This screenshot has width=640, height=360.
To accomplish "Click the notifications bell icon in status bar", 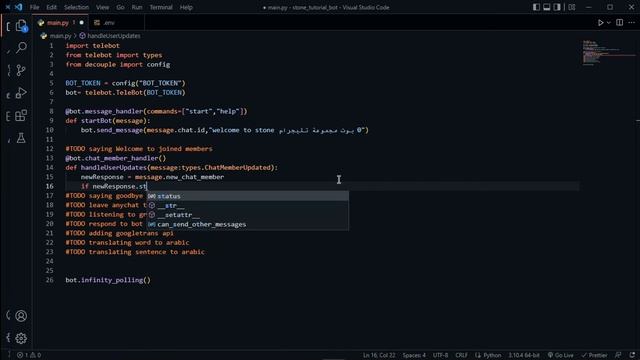I will pos(632,355).
